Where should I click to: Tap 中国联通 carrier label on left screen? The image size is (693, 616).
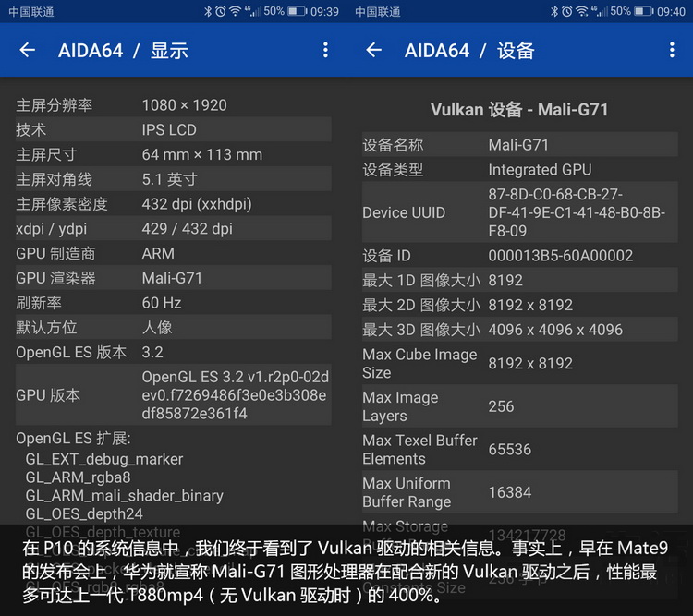pos(30,11)
